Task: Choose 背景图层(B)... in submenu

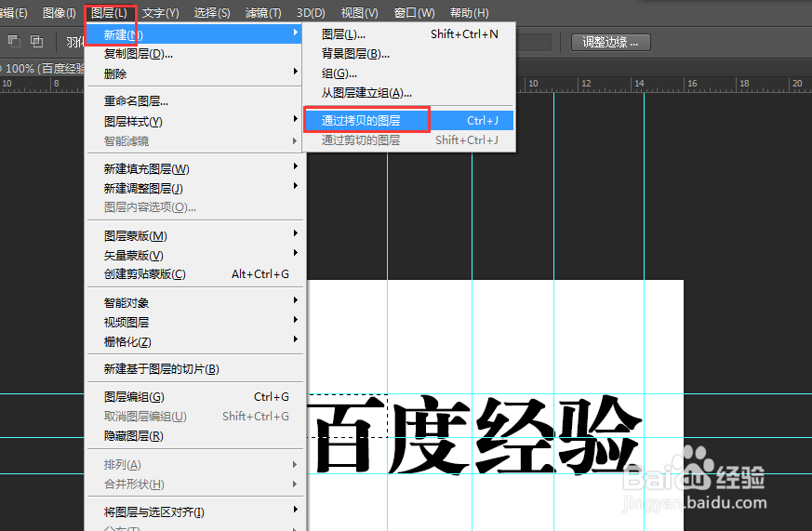Action: pyautogui.click(x=409, y=54)
